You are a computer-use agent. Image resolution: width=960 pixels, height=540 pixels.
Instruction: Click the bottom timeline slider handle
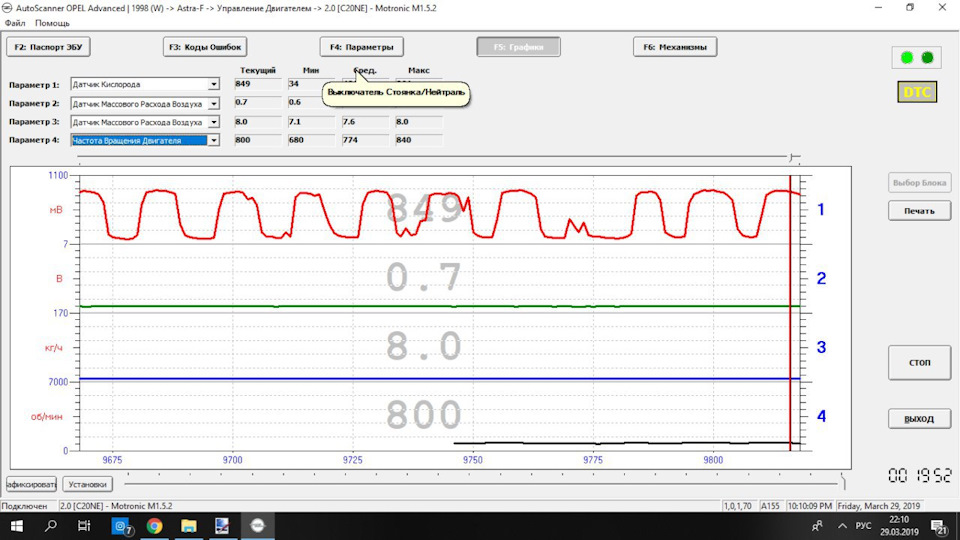843,483
